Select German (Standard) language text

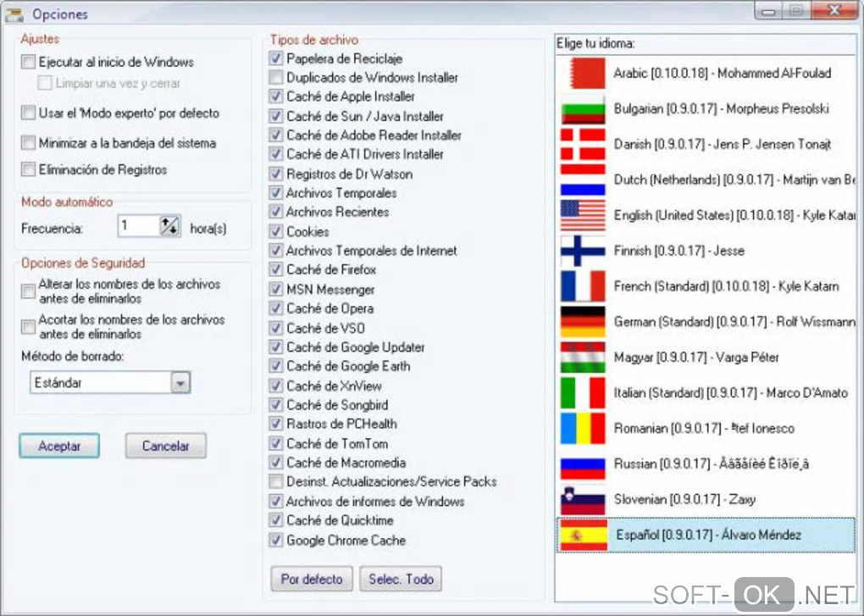[734, 322]
